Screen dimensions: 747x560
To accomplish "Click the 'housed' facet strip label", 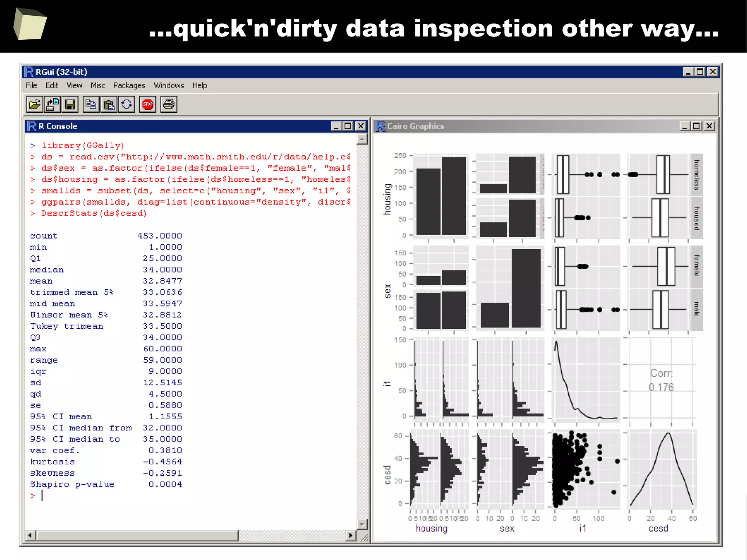I will pyautogui.click(x=697, y=218).
